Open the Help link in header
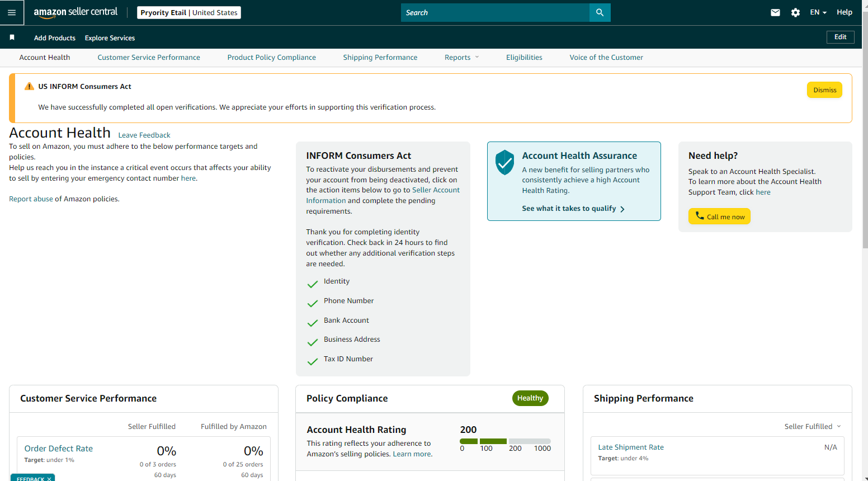Viewport: 868px width, 481px height. [844, 12]
